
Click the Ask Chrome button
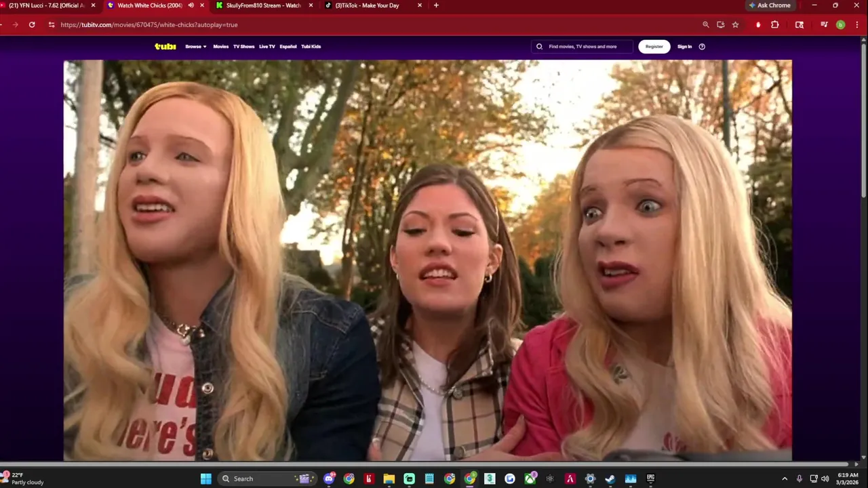coord(770,5)
